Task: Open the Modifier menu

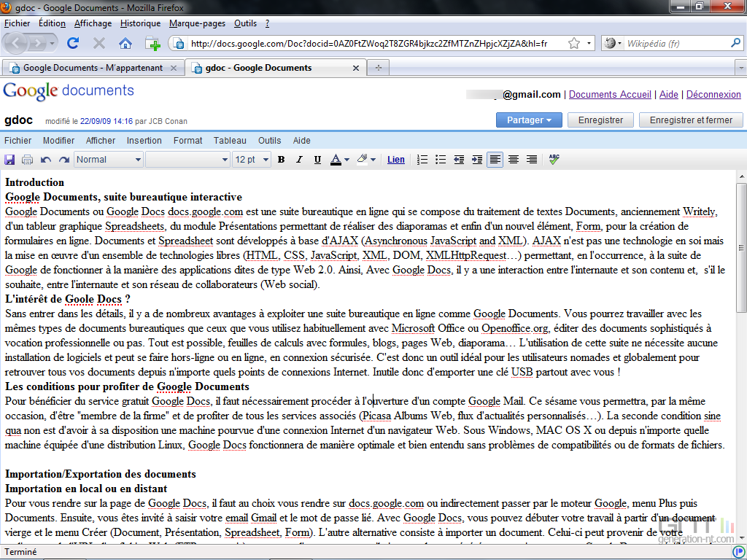Action: tap(58, 141)
